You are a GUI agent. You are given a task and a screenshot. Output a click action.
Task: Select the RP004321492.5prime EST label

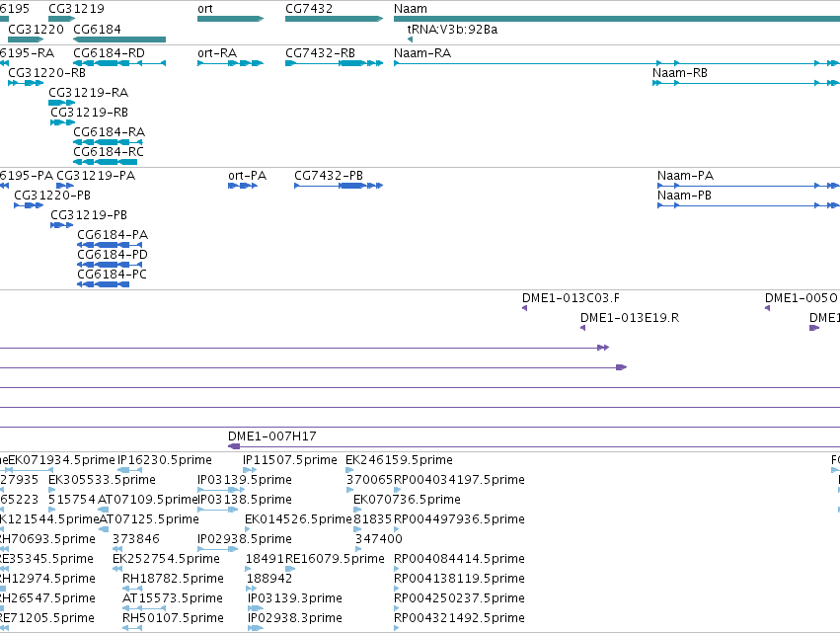[x=459, y=618]
